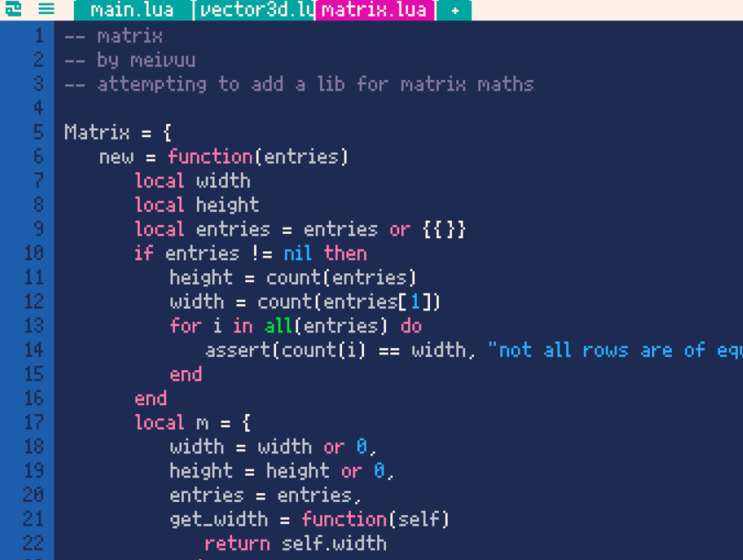The image size is (743, 560).
Task: Place cursor on "-- matrix" comment
Action: pyautogui.click(x=113, y=36)
